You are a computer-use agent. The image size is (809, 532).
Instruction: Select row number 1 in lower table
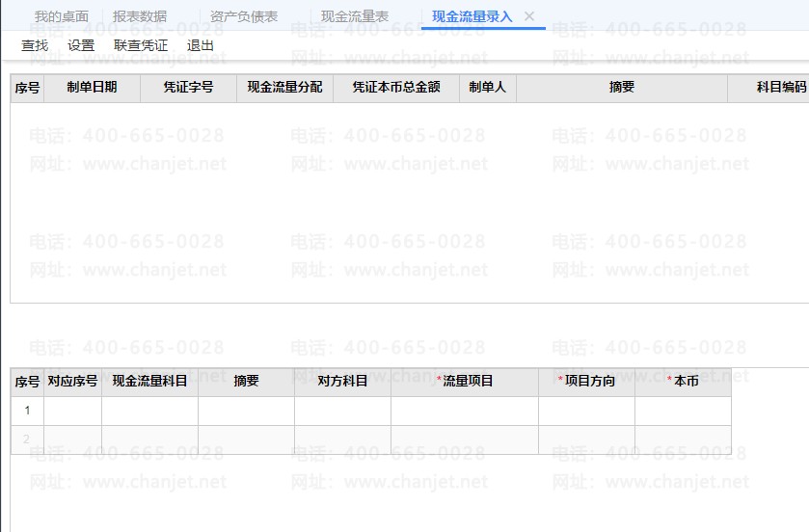tap(27, 411)
